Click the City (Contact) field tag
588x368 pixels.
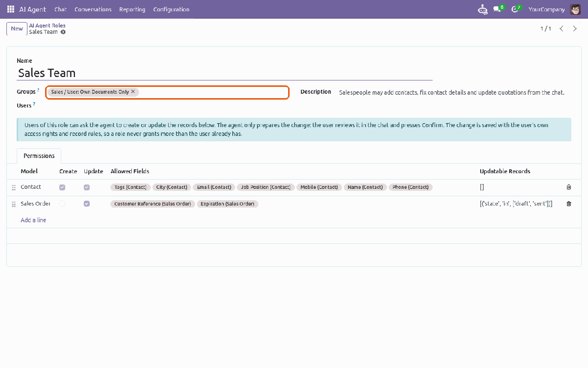171,187
